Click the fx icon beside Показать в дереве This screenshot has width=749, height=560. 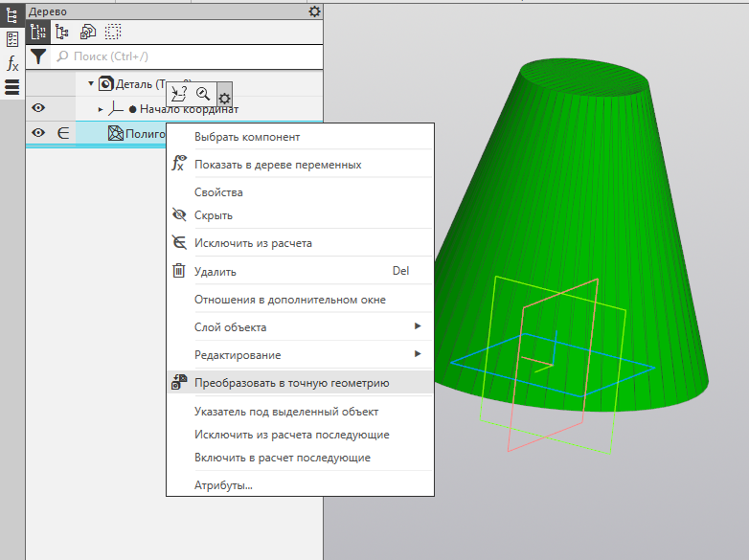point(179,163)
